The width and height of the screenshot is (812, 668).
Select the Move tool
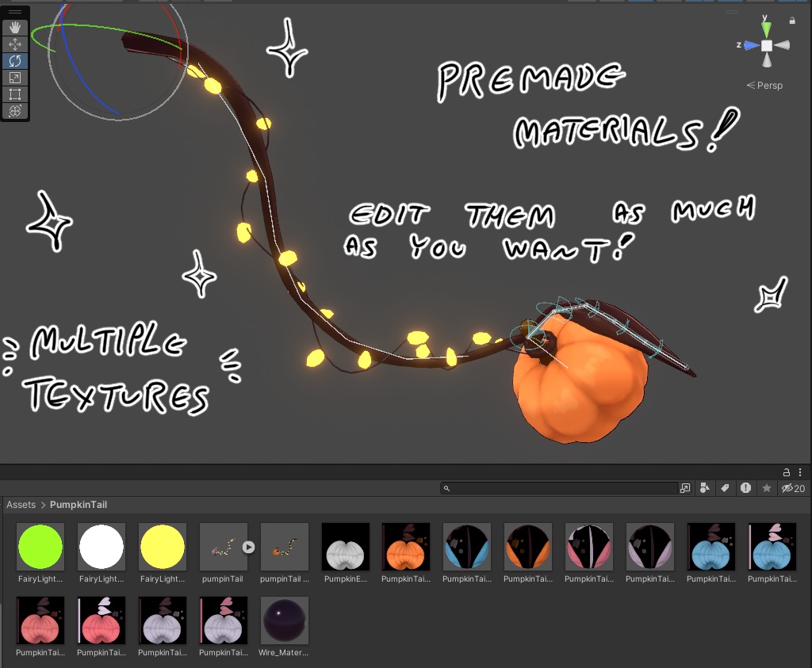[x=14, y=44]
